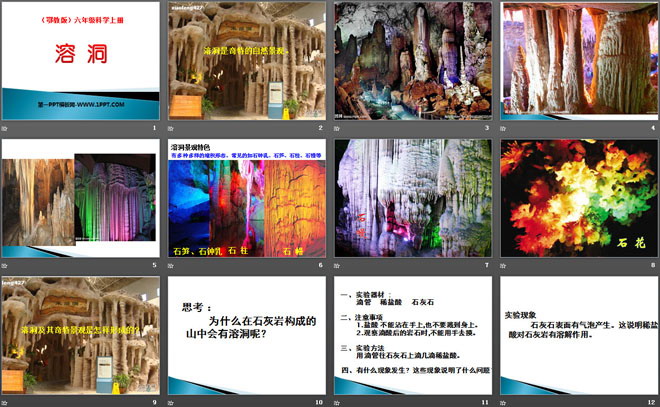Select slide 1 titled 溶洞

80,61
